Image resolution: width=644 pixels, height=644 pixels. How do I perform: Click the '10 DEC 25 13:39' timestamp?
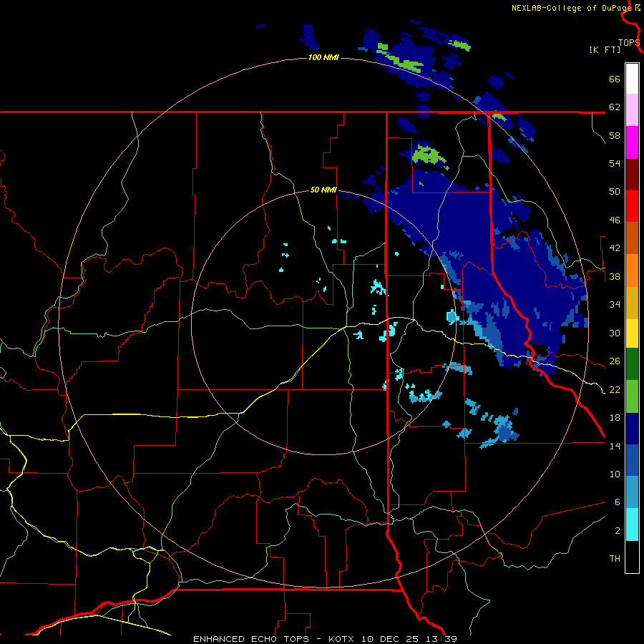coord(409,639)
